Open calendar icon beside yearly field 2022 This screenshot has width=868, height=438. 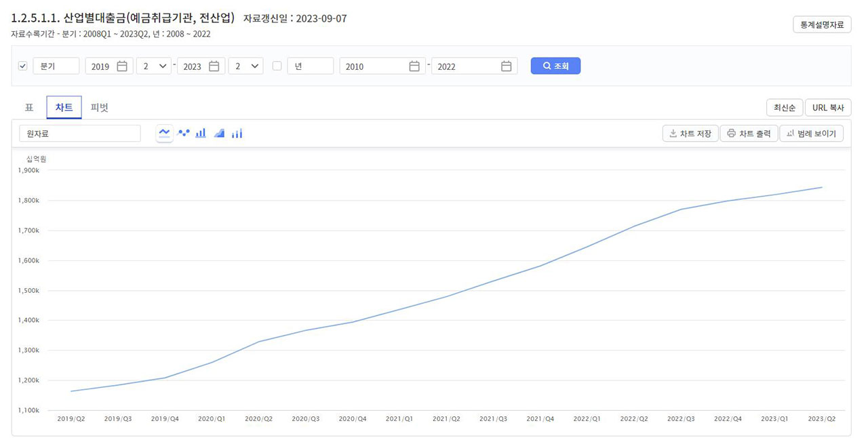[505, 66]
